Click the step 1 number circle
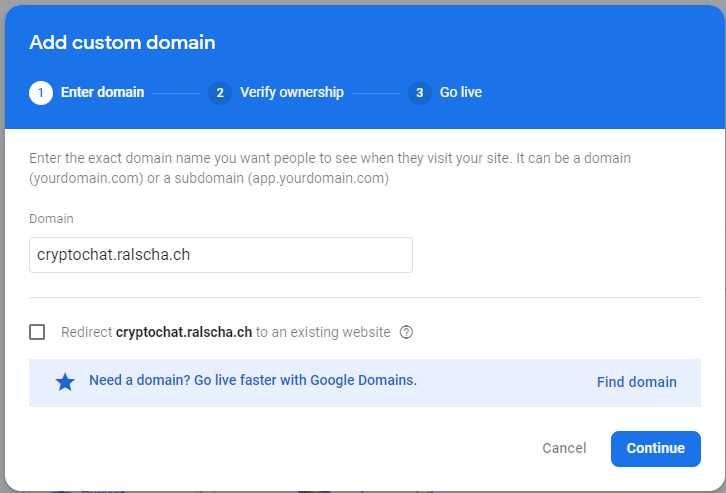This screenshot has height=493, width=726. click(x=41, y=93)
